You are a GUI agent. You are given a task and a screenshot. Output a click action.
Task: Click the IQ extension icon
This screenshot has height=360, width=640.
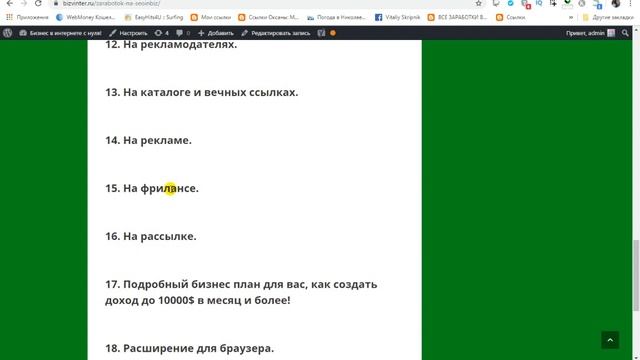click(539, 3)
